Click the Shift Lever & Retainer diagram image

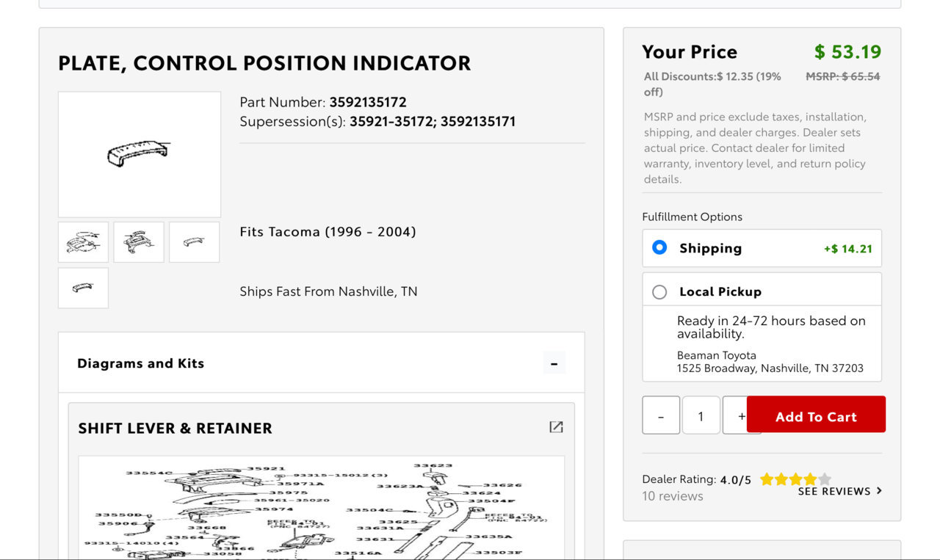322,508
